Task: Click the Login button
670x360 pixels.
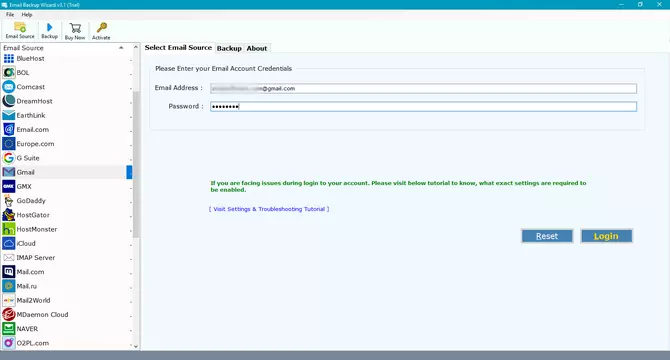Action: click(606, 236)
